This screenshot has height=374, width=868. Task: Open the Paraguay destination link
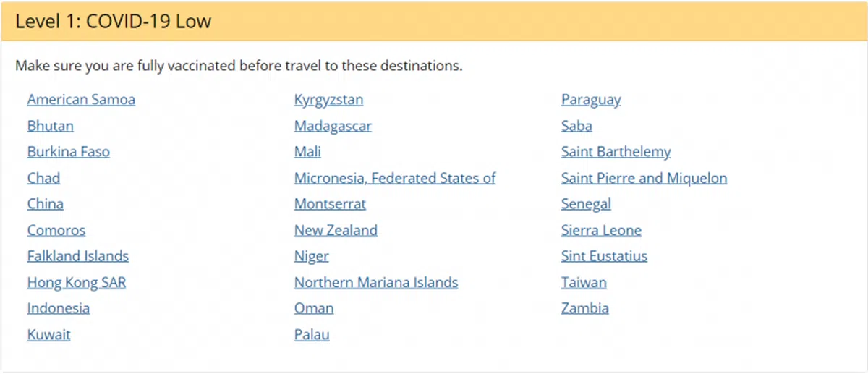[591, 100]
